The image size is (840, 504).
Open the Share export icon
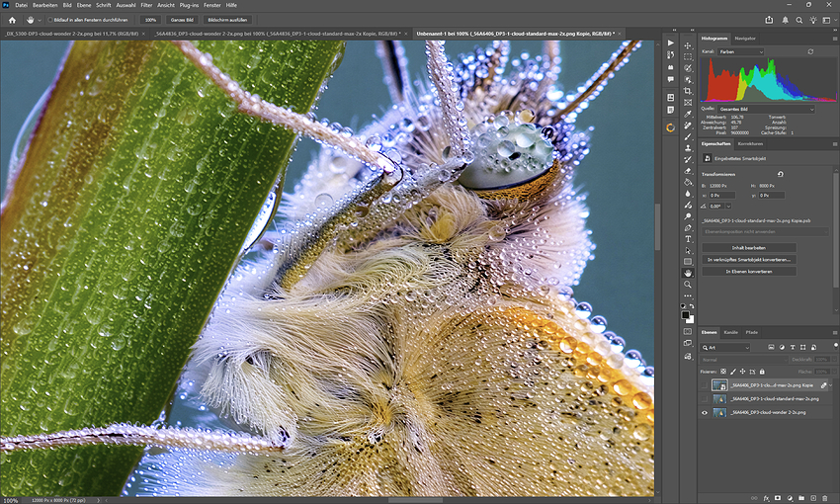[x=769, y=20]
